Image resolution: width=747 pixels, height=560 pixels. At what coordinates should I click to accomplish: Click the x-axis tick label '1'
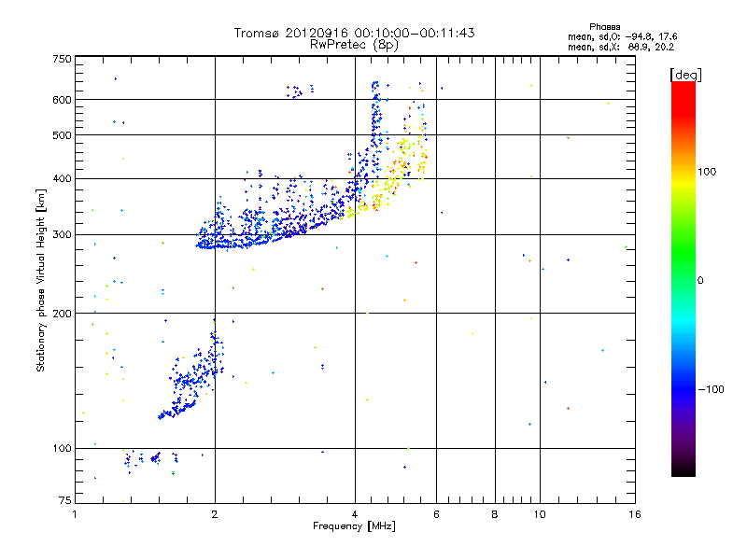(75, 514)
